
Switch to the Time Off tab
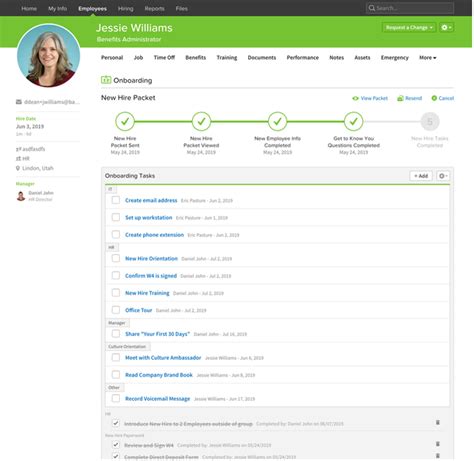coord(164,58)
